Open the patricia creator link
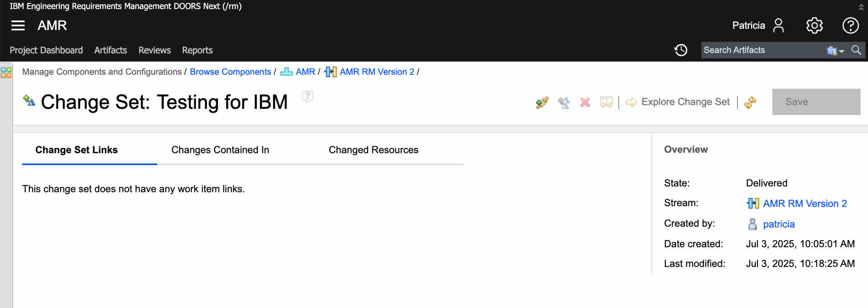The width and height of the screenshot is (868, 308). [x=779, y=224]
